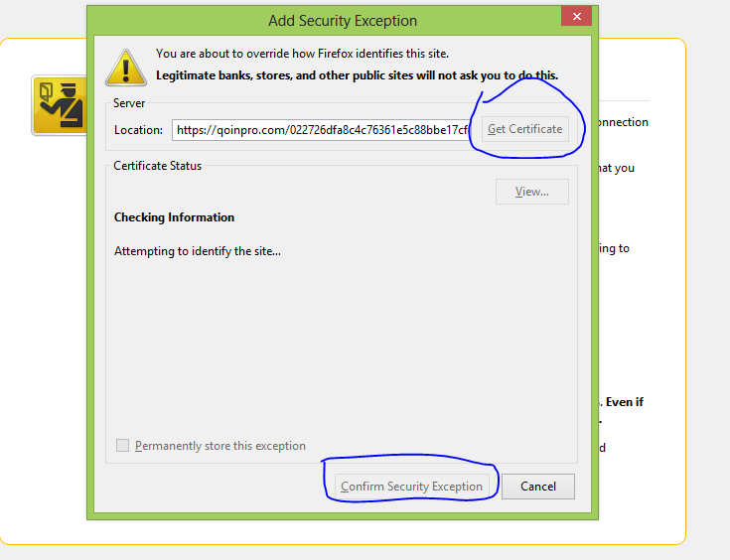Screen dimensions: 730x560
Task: Click the 'Legitimate banks, stores' warning text
Action: point(357,75)
